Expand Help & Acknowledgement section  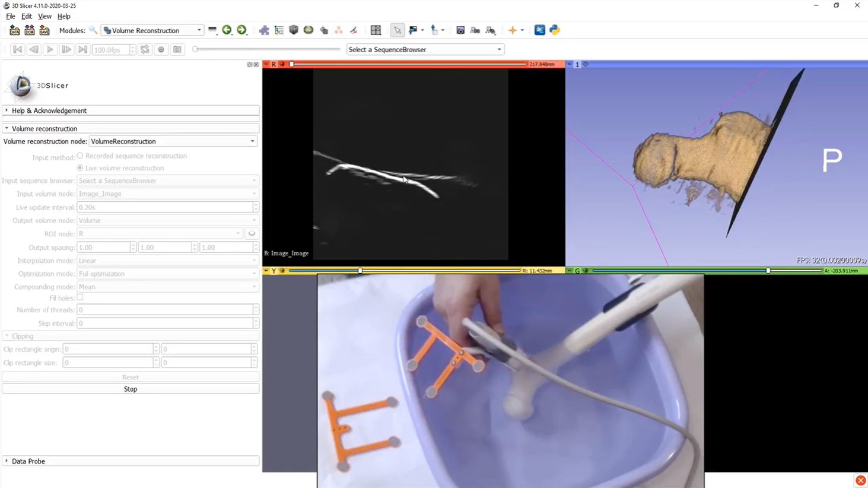[49, 110]
